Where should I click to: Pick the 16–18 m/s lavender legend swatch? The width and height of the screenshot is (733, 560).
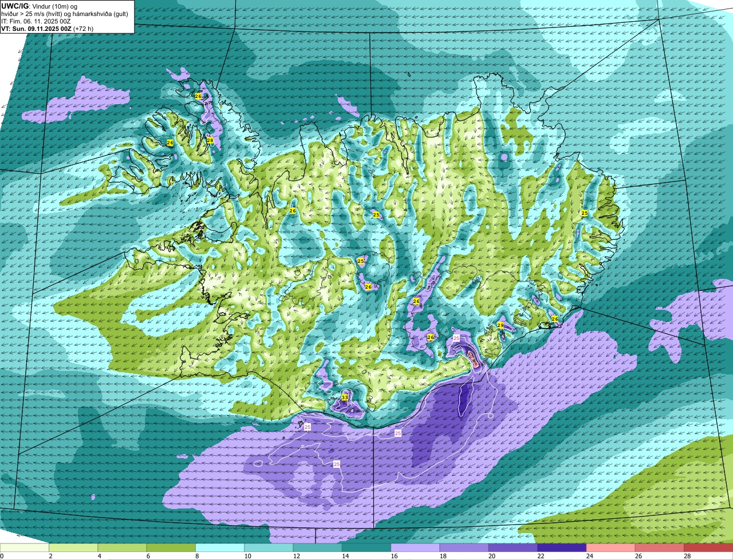[x=415, y=548]
